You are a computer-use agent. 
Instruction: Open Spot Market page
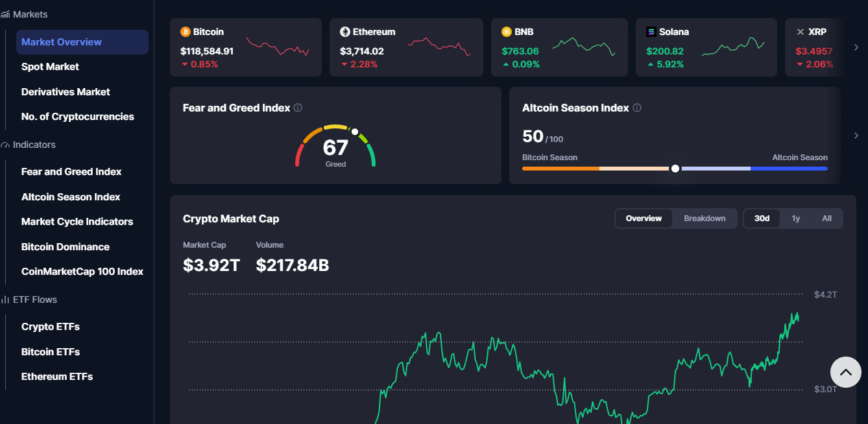50,67
